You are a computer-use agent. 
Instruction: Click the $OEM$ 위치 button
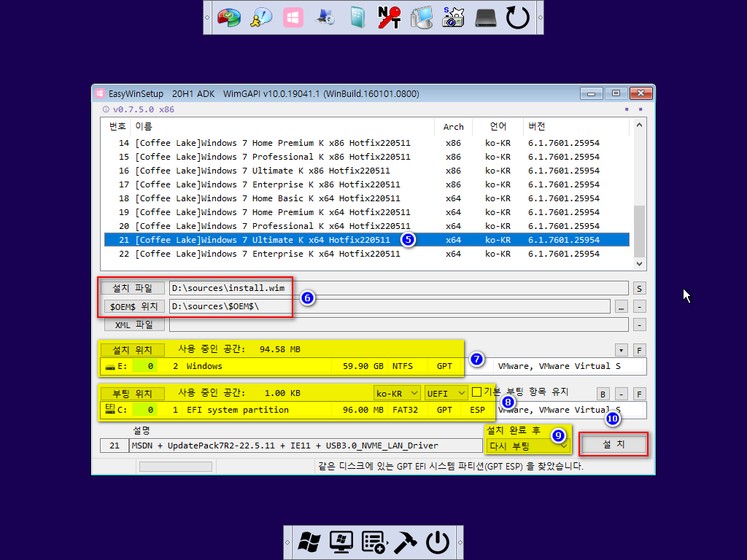tap(134, 306)
